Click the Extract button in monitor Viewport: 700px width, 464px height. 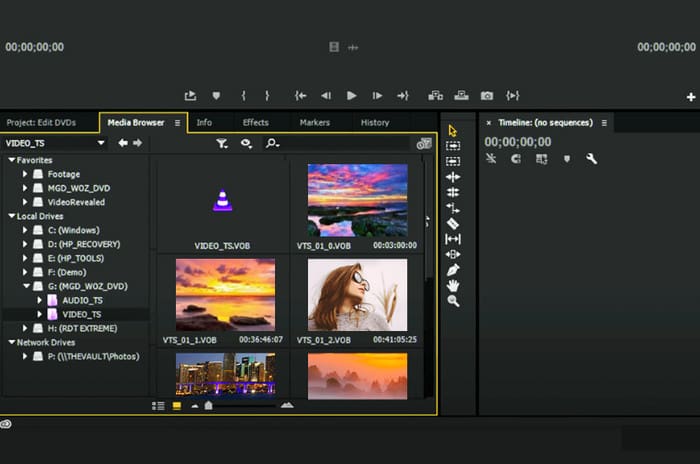(x=461, y=96)
